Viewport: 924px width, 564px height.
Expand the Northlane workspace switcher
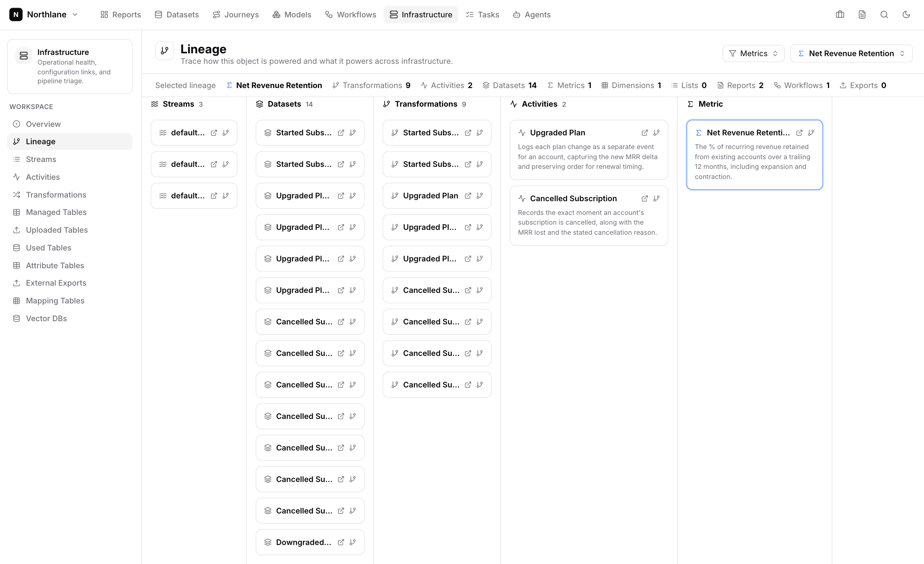pos(44,15)
